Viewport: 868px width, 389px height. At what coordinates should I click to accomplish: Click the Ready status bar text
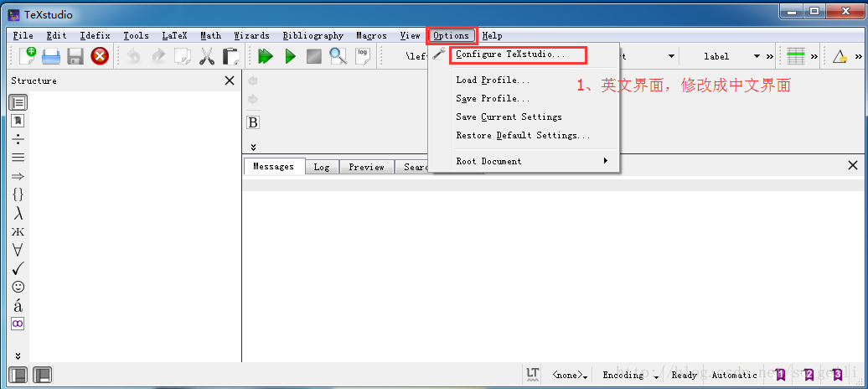pyautogui.click(x=685, y=375)
